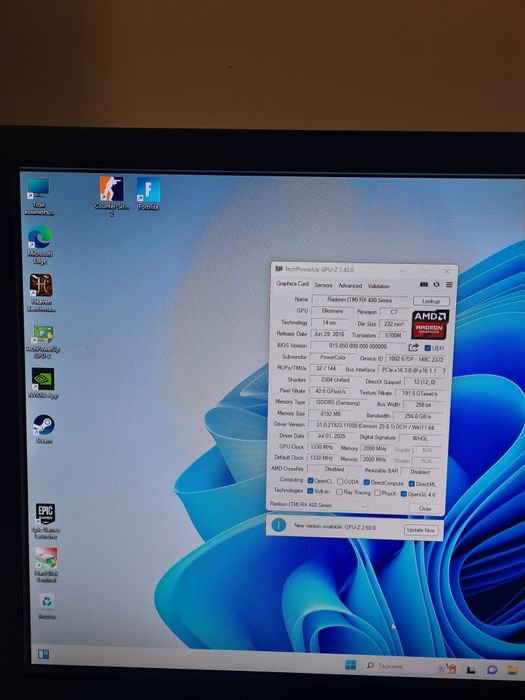Click the Release Date value Jun 29, 2016

point(329,333)
